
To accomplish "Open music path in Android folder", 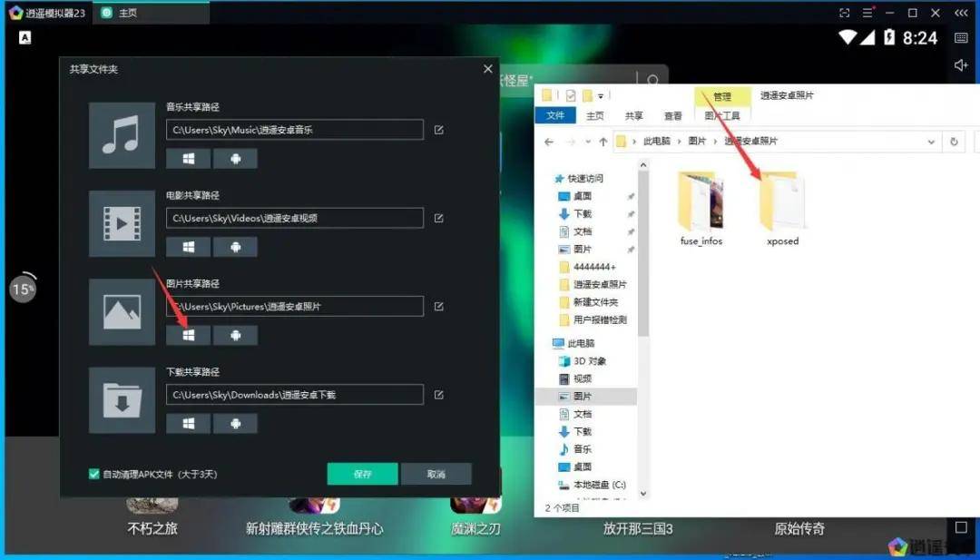I will click(x=235, y=159).
